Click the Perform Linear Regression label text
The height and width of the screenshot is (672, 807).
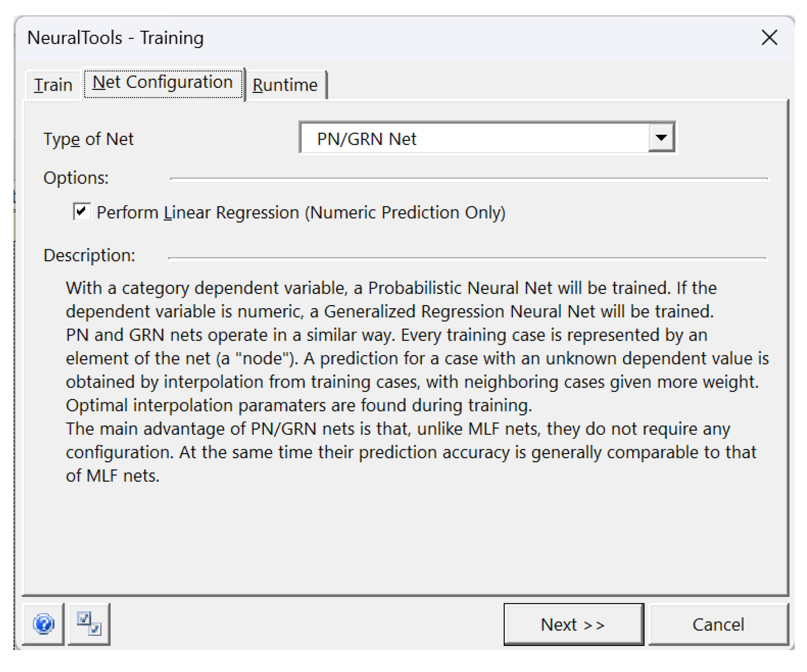(x=300, y=212)
